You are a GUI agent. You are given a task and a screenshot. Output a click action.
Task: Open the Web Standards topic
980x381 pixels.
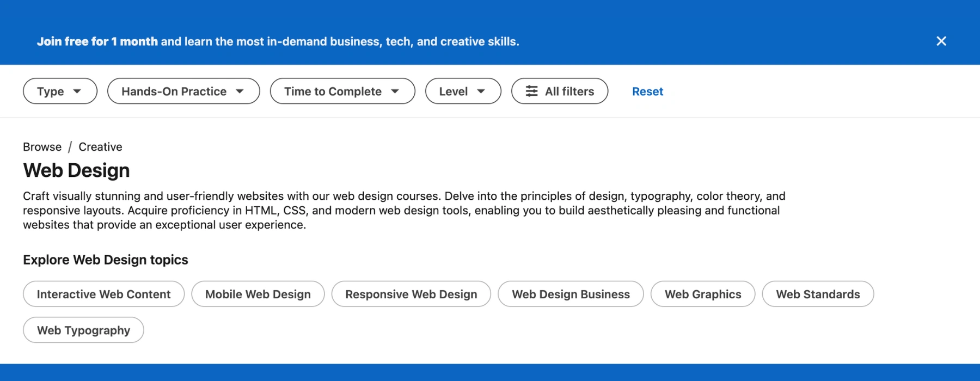click(818, 294)
